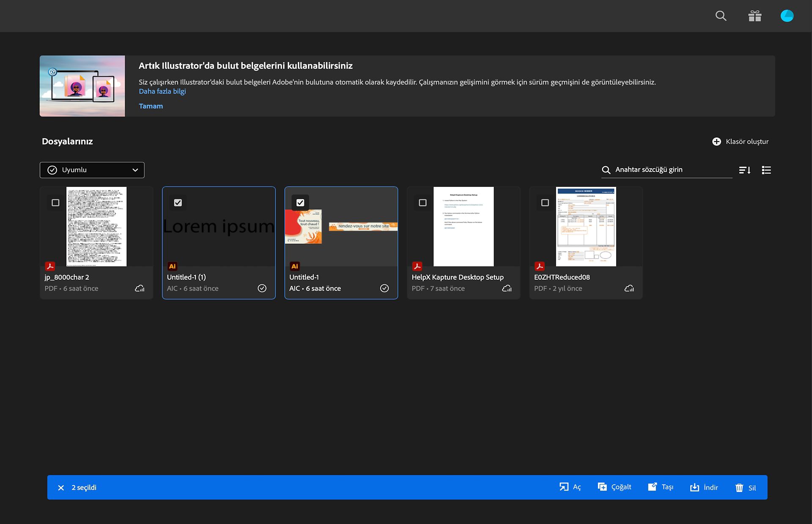Click the jp_8000char 2 file name
The width and height of the screenshot is (812, 524).
67,277
